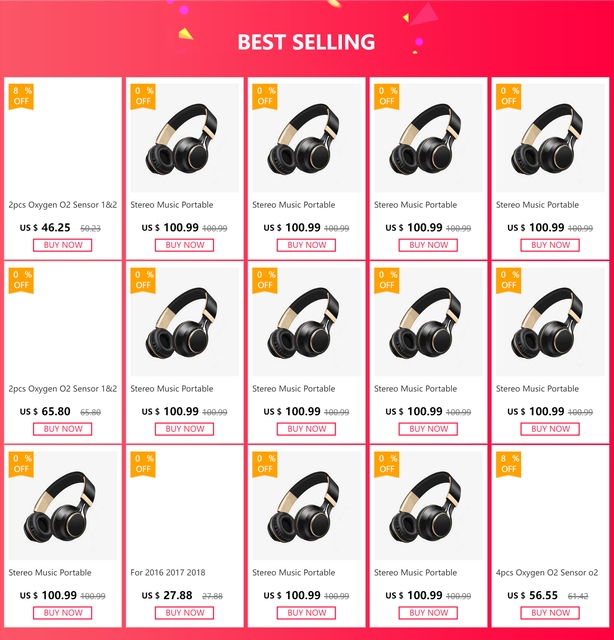Click the BEST SELLING heading

point(306,42)
